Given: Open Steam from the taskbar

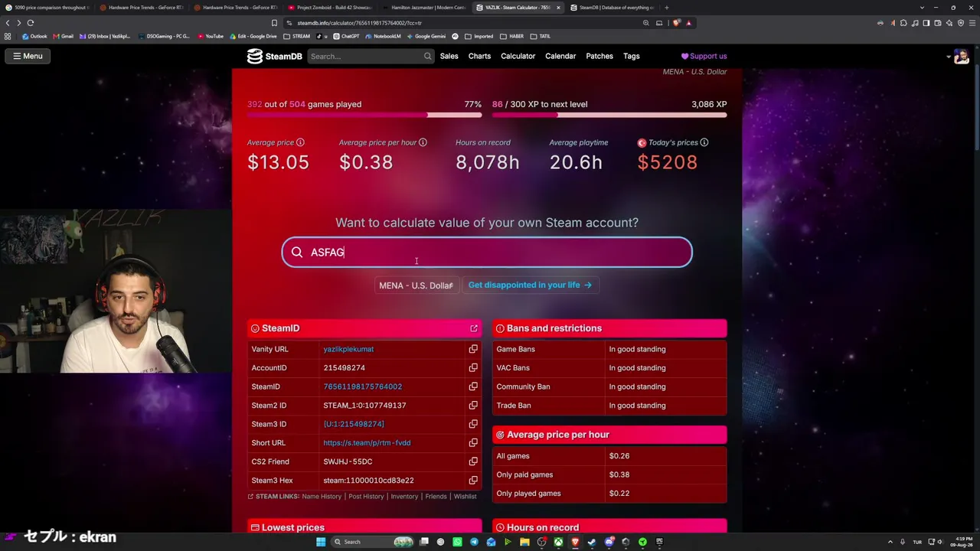Looking at the screenshot, I should pos(592,542).
